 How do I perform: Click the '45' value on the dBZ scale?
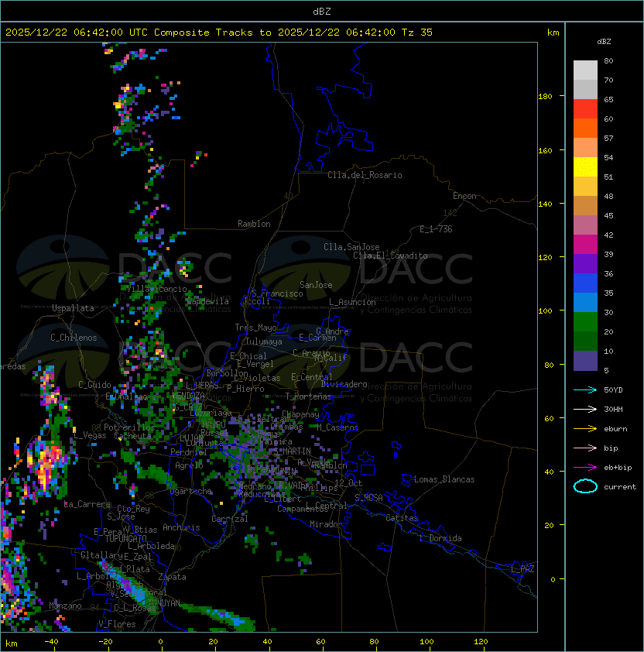[x=608, y=216]
